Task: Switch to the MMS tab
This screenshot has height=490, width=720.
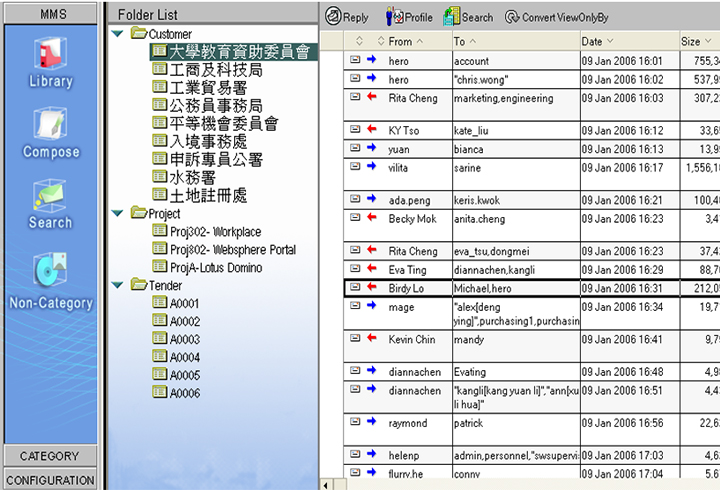Action: coord(51,14)
